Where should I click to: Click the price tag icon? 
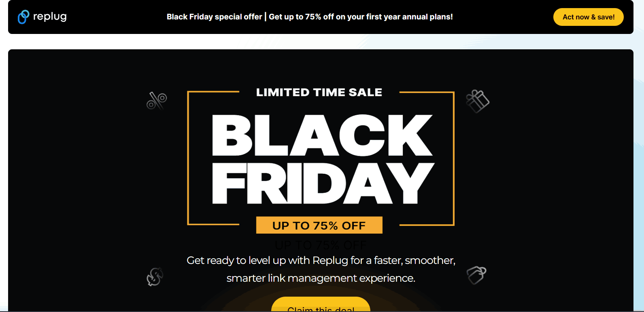(476, 275)
